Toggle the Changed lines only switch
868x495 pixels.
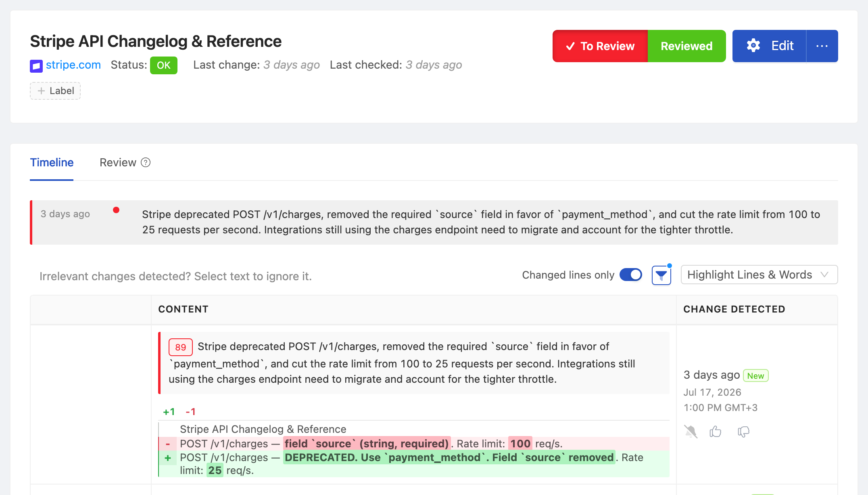(630, 275)
